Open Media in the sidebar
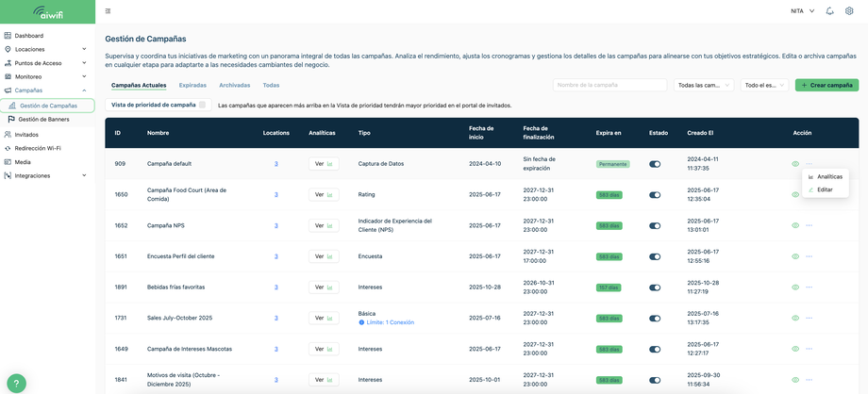The image size is (868, 394). (23, 162)
